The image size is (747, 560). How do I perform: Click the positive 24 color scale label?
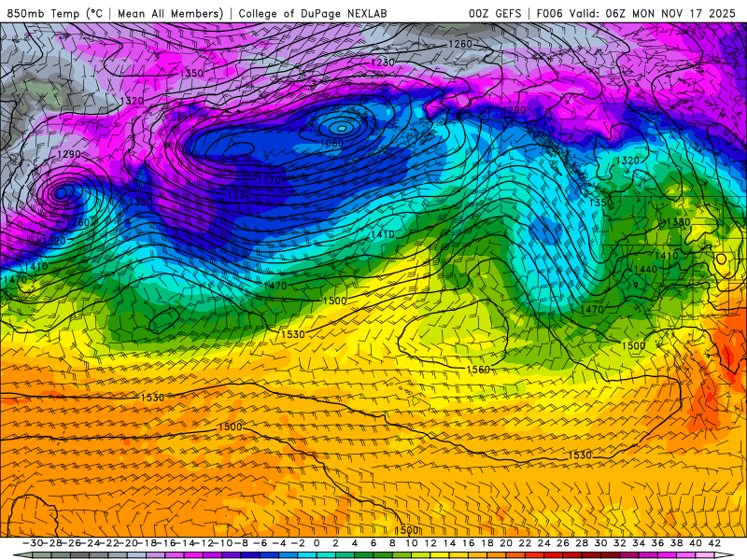[x=544, y=543]
